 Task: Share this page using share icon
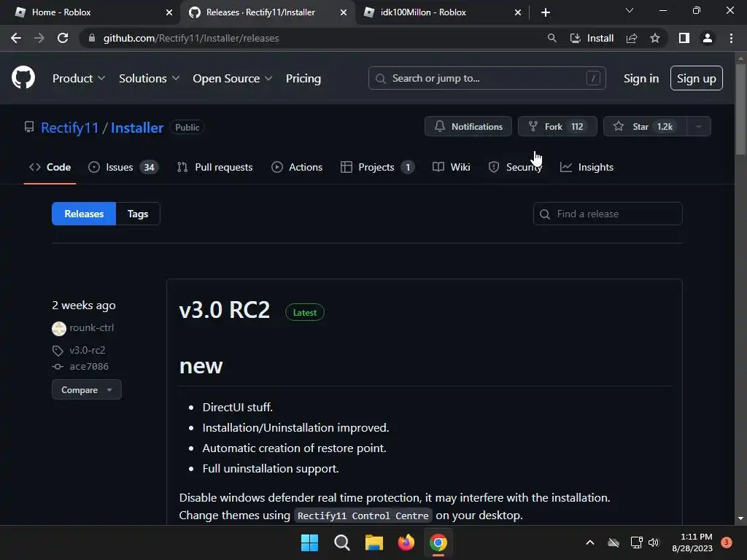(x=632, y=38)
